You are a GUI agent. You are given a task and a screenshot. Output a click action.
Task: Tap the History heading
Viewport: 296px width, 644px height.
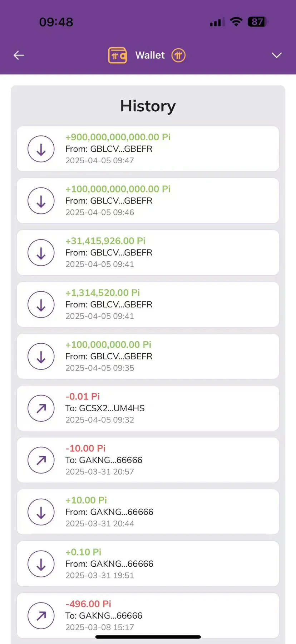(148, 106)
